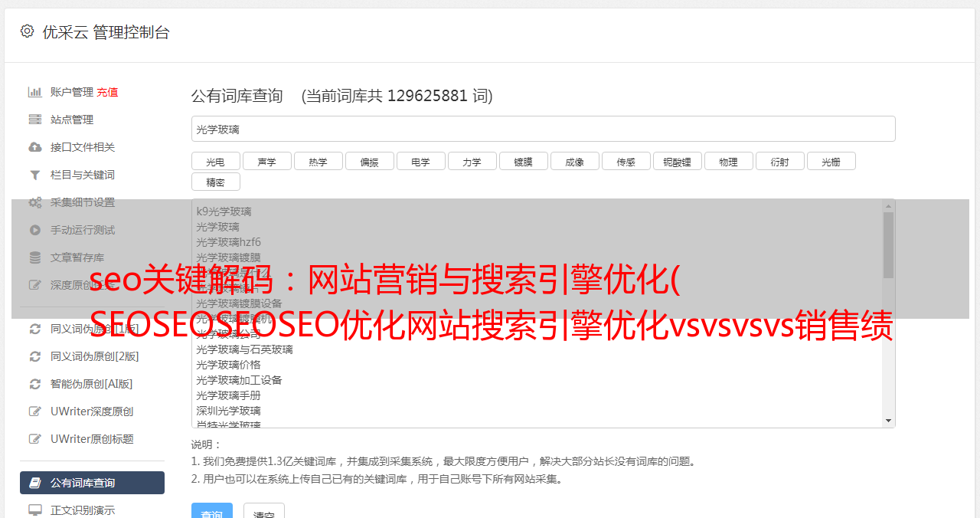Select the 站点管理 server icon
Image resolution: width=980 pixels, height=518 pixels.
click(35, 120)
